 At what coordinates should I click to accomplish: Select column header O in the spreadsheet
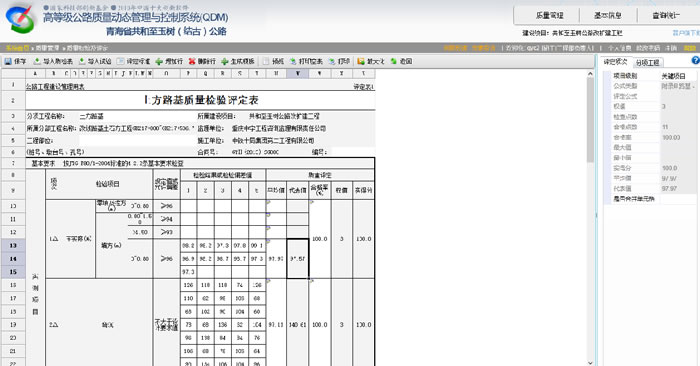pos(166,73)
